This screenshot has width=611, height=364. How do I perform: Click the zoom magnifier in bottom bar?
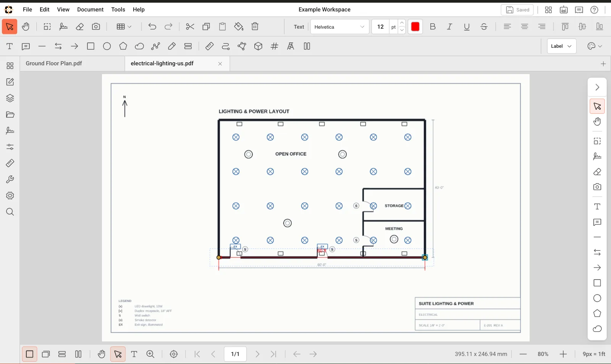tap(150, 354)
